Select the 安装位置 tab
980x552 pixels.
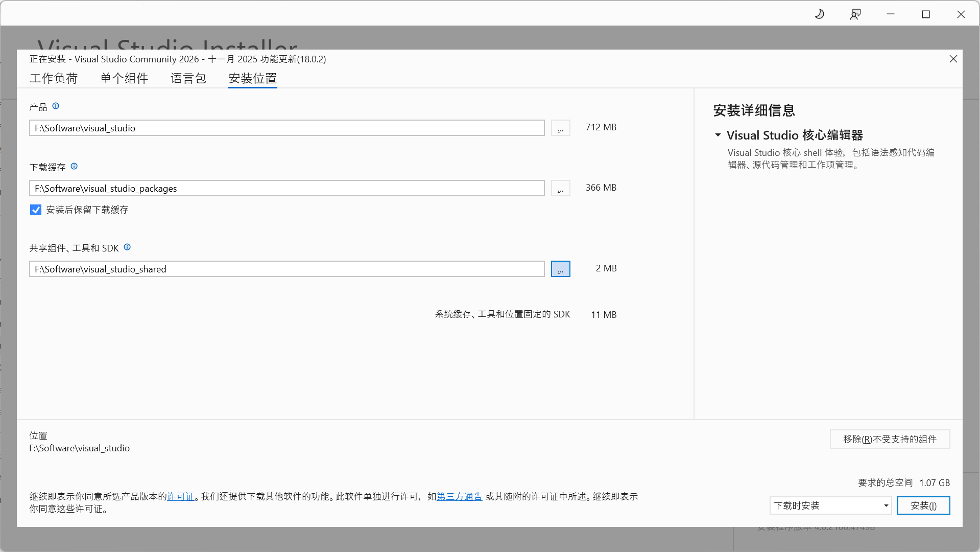click(x=253, y=78)
